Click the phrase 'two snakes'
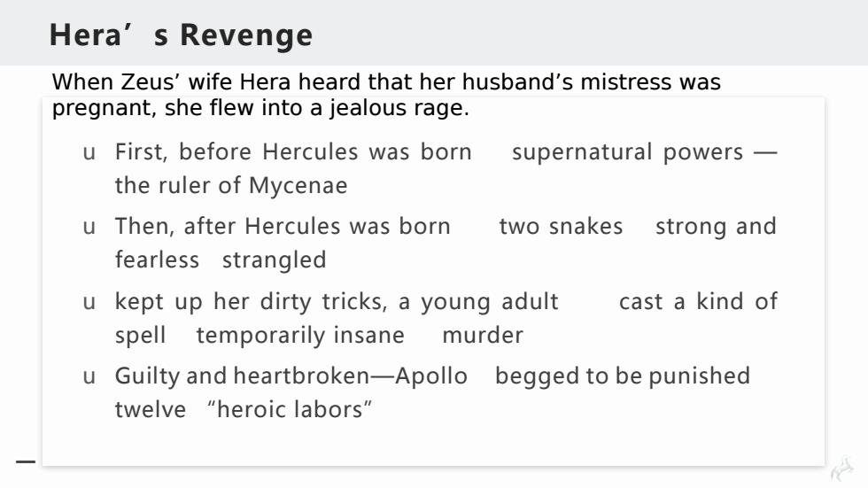The image size is (868, 488). click(561, 227)
